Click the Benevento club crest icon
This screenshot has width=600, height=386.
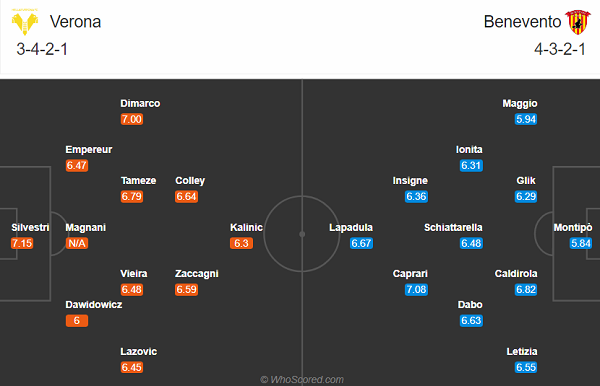coord(578,22)
